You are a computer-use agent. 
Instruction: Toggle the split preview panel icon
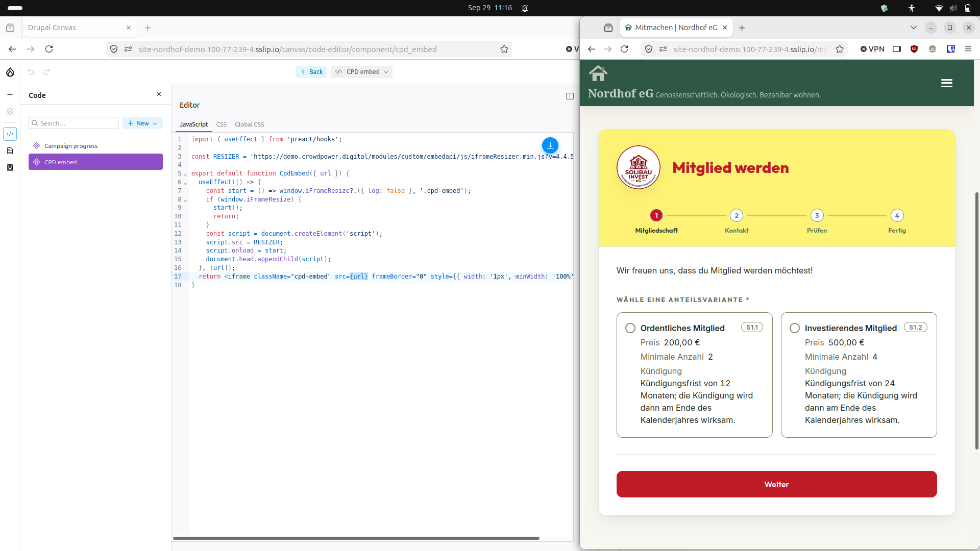pyautogui.click(x=570, y=96)
